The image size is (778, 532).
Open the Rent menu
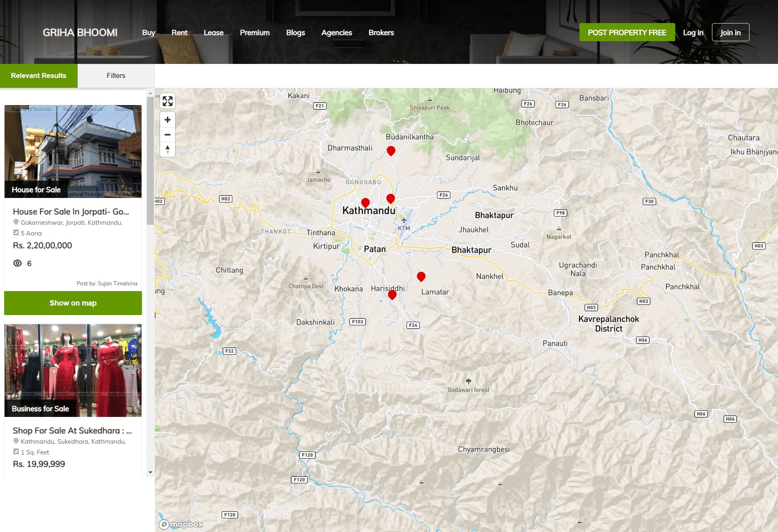[x=180, y=33]
